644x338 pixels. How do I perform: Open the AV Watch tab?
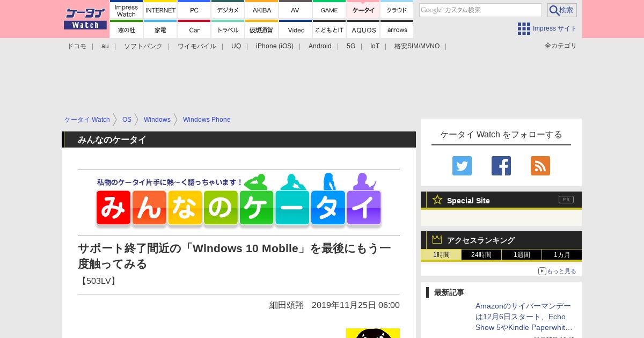(295, 10)
